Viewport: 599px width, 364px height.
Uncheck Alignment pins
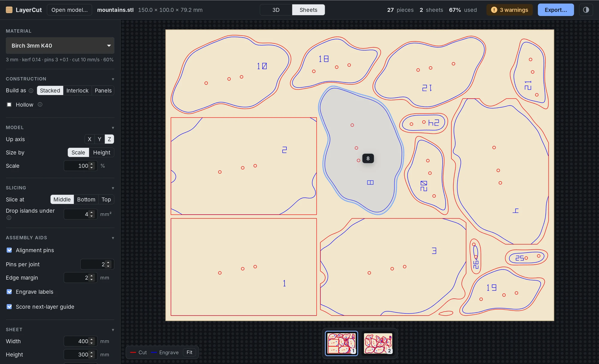click(9, 250)
